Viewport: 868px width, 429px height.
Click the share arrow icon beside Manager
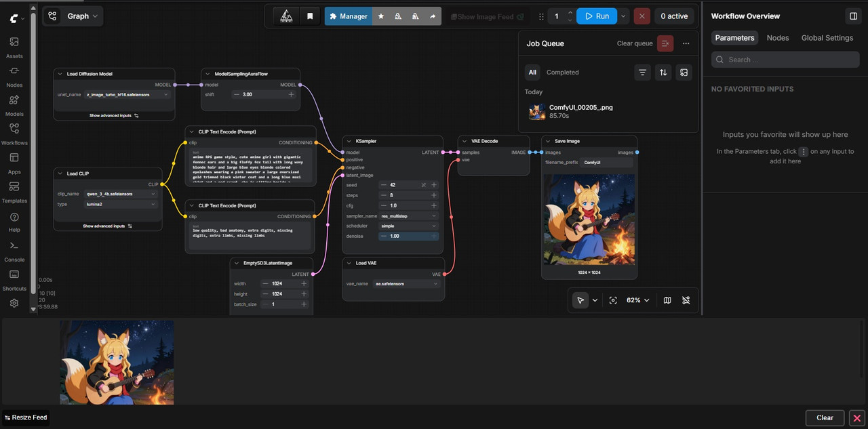coord(433,16)
